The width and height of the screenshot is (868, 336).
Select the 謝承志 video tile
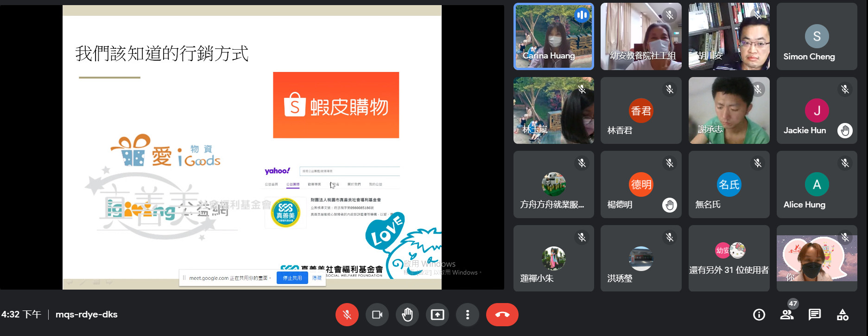point(729,110)
